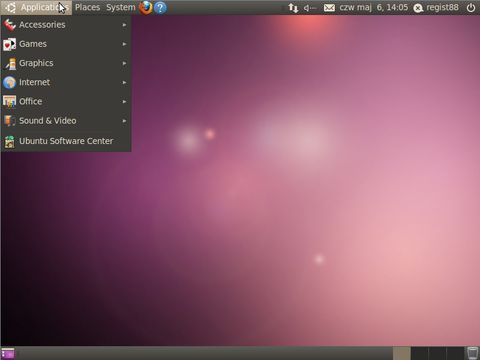Click the Games cards icon

(x=9, y=44)
